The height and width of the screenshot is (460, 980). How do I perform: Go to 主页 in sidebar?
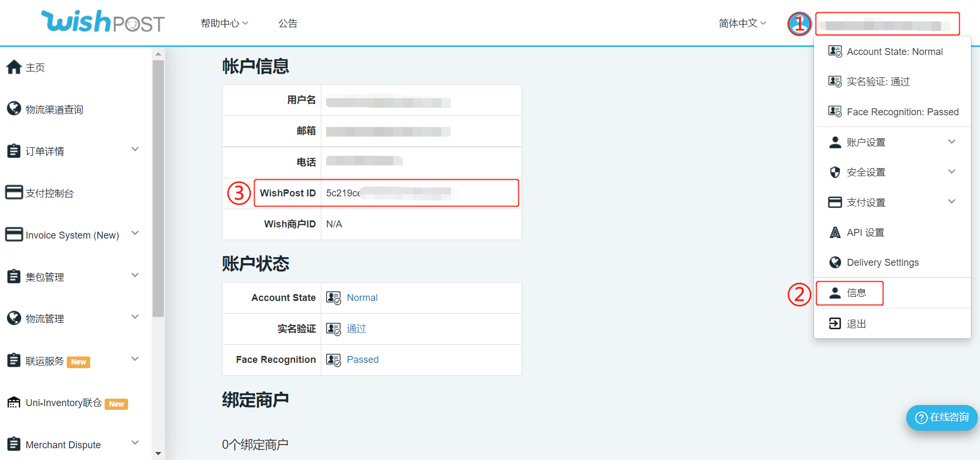point(35,68)
